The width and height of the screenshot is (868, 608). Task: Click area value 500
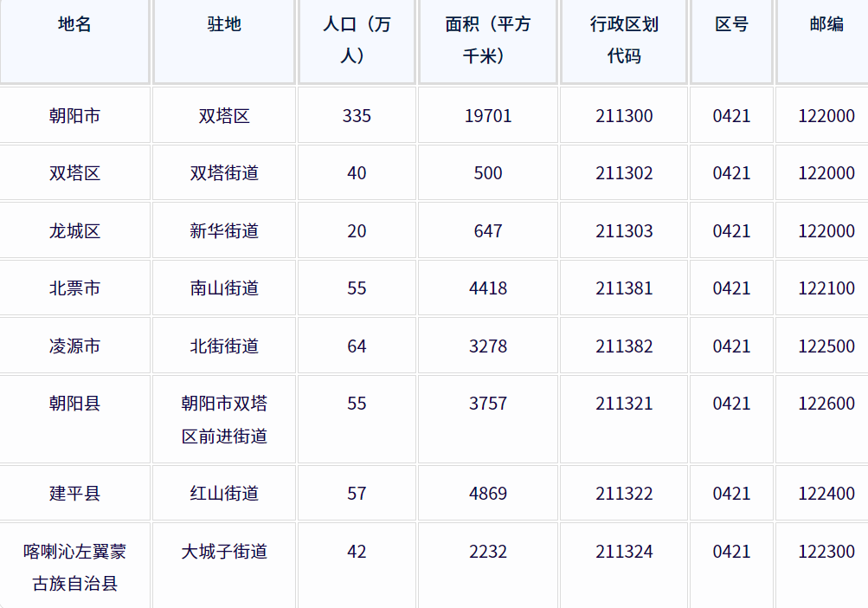(x=488, y=173)
